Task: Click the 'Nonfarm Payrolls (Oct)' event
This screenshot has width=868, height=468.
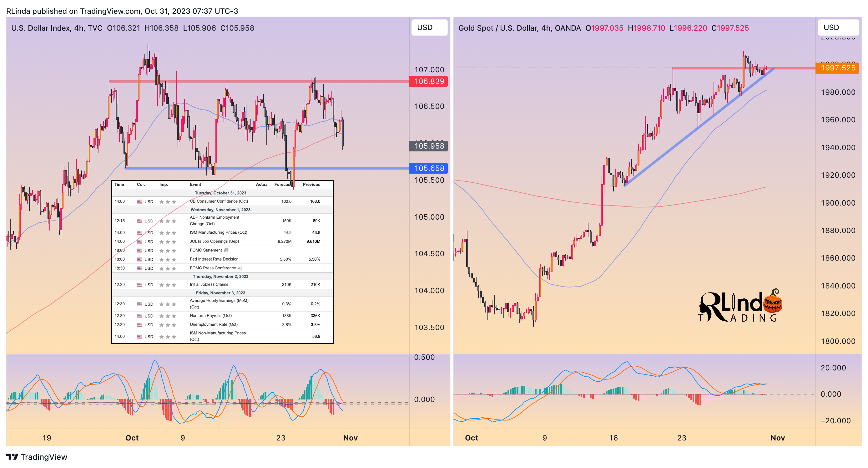Action: pyautogui.click(x=211, y=316)
